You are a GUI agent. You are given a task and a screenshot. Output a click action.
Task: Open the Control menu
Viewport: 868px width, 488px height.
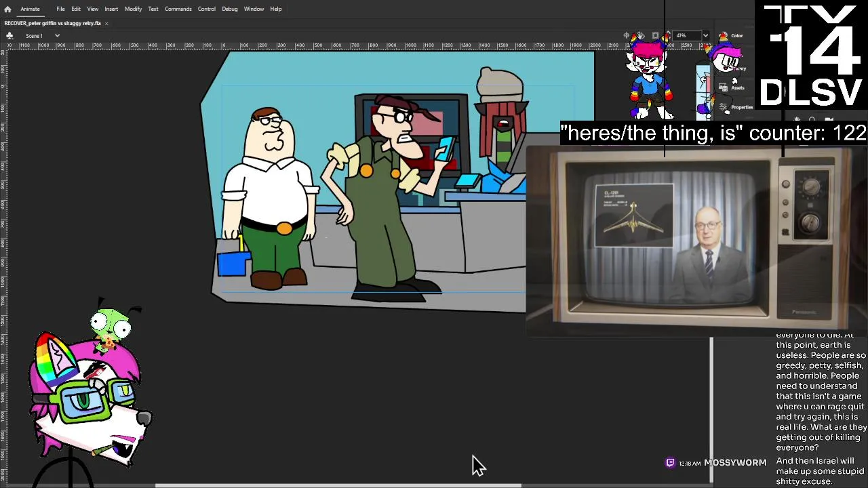(x=206, y=9)
